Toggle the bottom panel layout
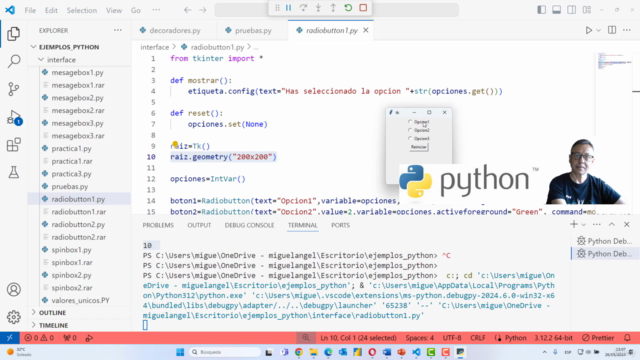 pyautogui.click(x=556, y=10)
